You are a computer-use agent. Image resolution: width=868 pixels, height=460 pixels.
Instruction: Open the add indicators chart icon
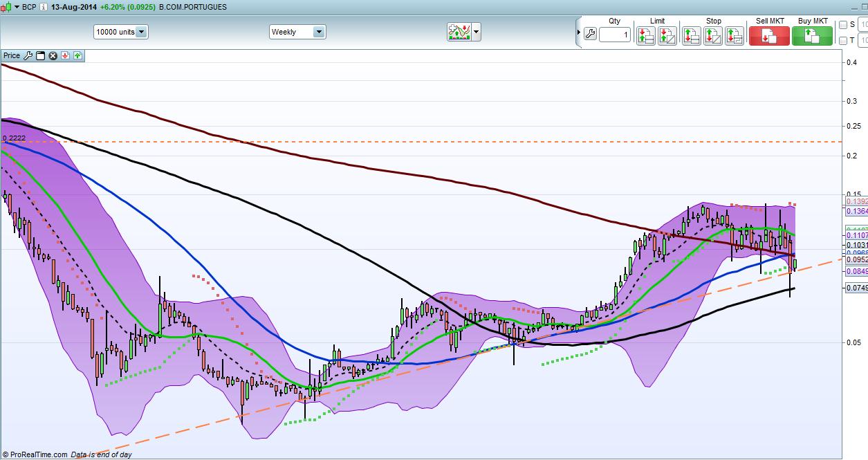pyautogui.click(x=459, y=32)
